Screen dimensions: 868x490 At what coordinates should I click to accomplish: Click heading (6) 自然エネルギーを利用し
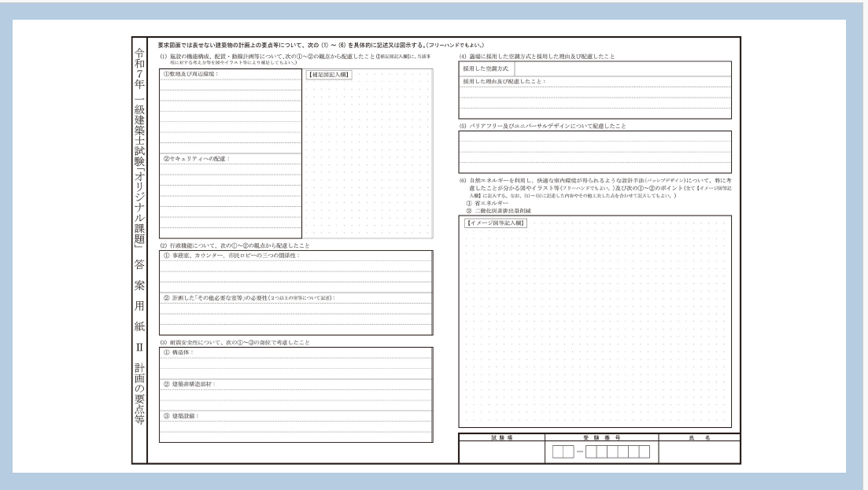point(596,187)
